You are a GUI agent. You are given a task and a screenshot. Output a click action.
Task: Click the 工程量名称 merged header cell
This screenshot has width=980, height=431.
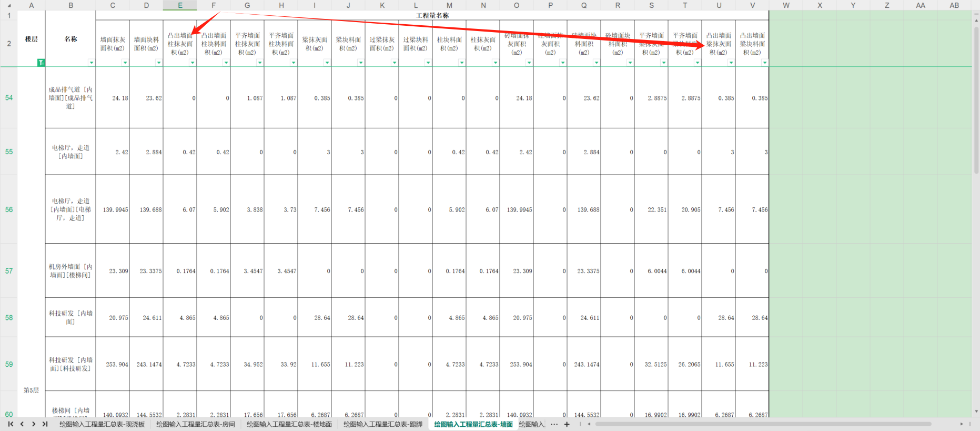click(432, 15)
